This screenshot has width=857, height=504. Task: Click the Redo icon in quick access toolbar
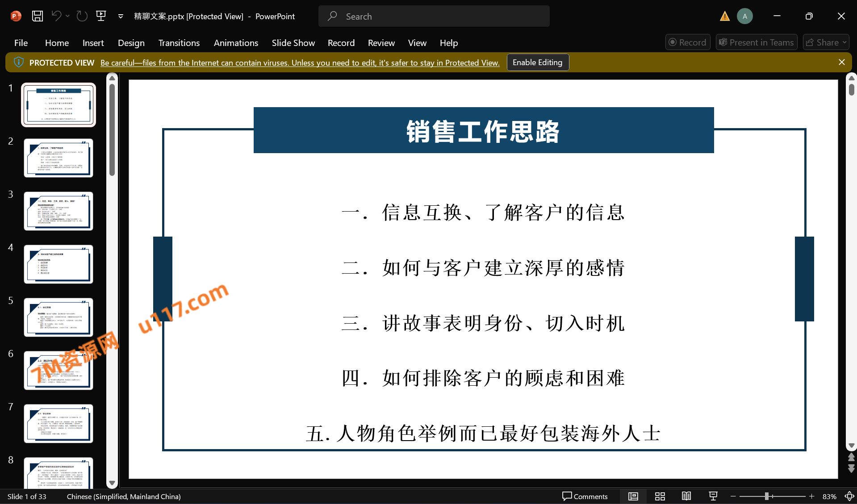(82, 17)
